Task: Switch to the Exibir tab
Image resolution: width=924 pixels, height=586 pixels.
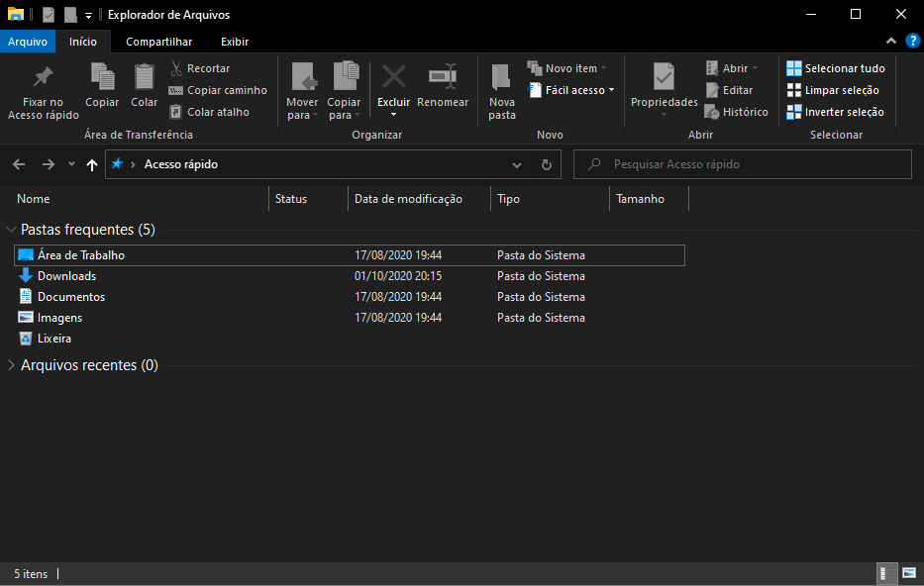Action: click(235, 42)
